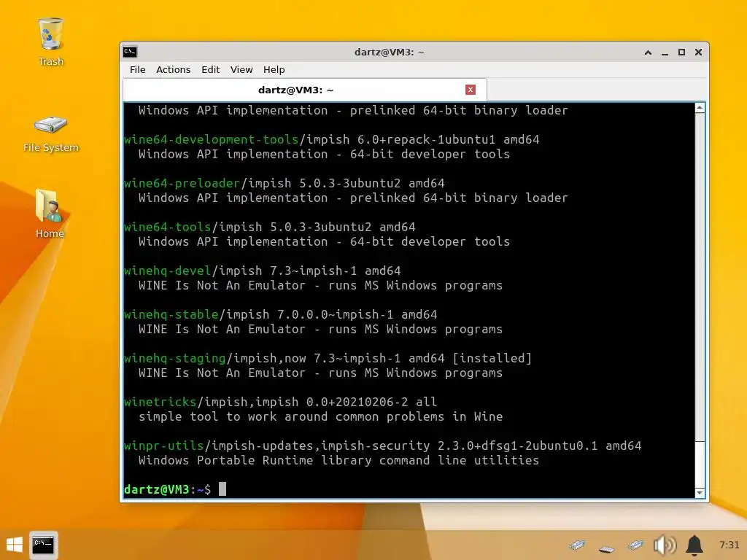This screenshot has height=560, width=747.
Task: Click the wine64-development-tools package name
Action: tap(211, 139)
